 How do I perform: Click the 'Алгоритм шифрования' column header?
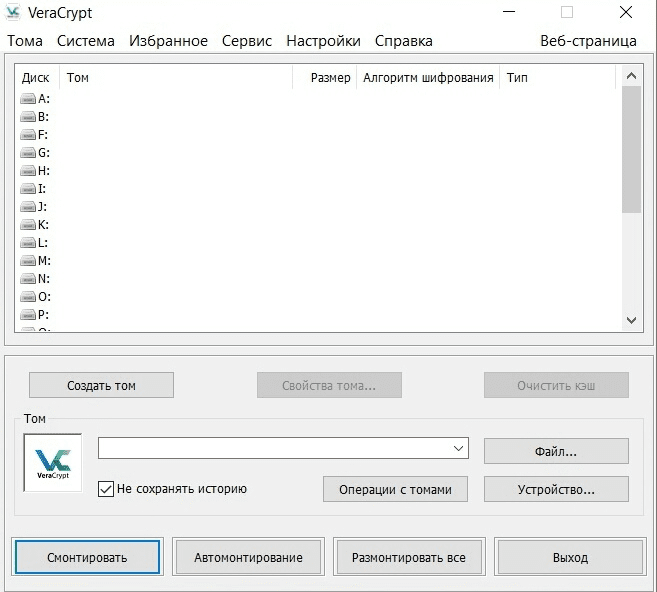[x=428, y=78]
